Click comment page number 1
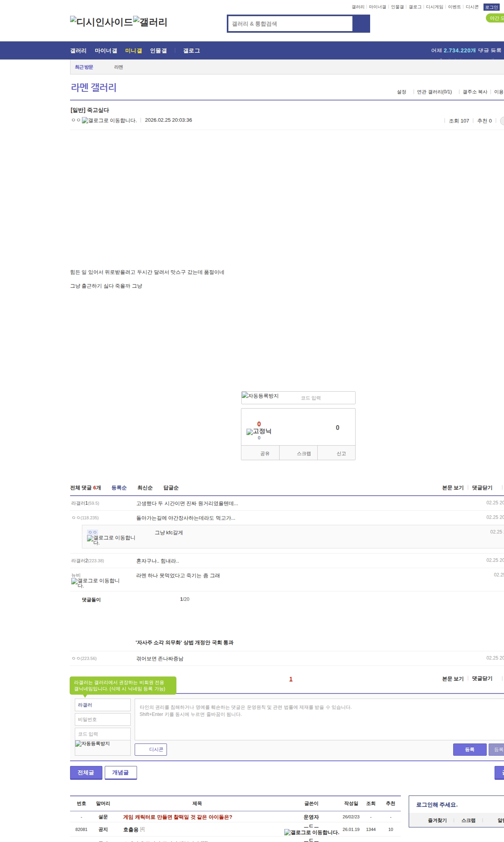This screenshot has height=842, width=504. pyautogui.click(x=291, y=679)
